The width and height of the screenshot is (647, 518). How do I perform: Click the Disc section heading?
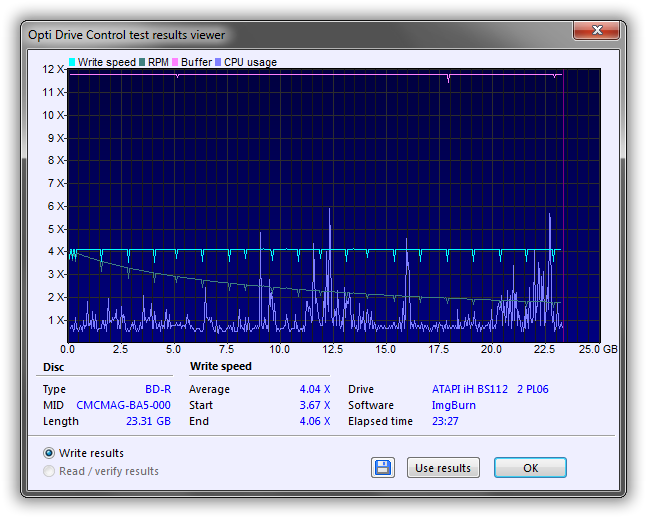(x=53, y=367)
